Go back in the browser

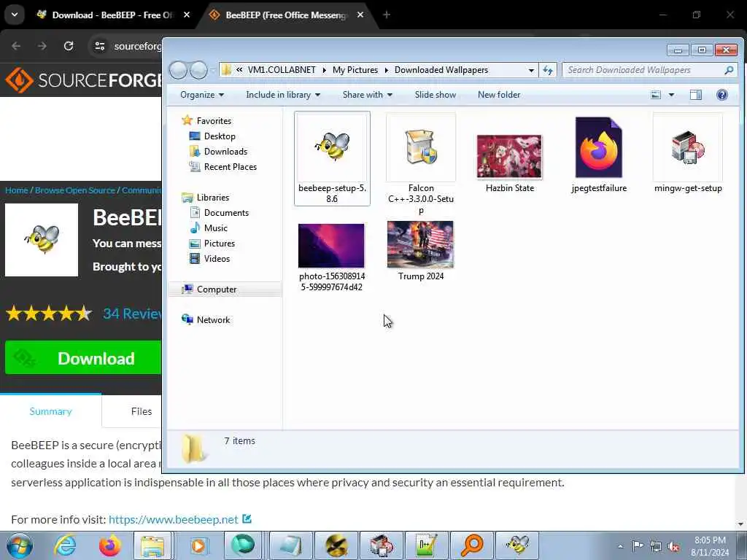[16, 46]
